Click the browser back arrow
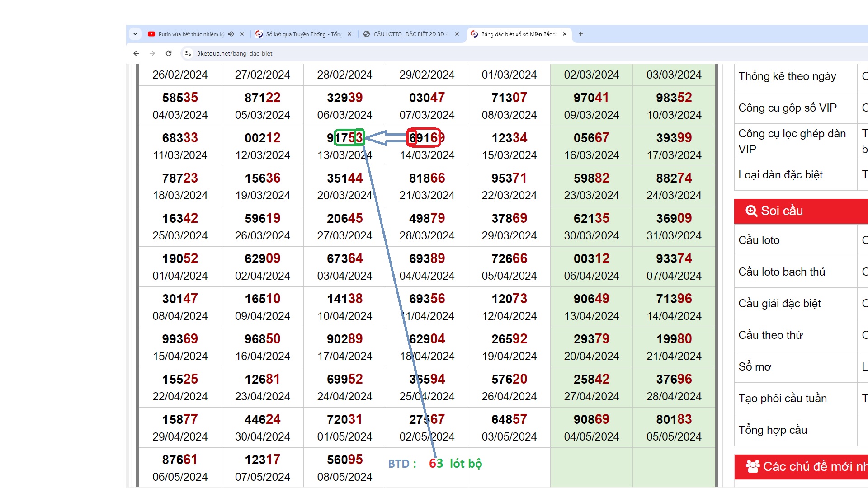The height and width of the screenshot is (488, 868). tap(136, 53)
